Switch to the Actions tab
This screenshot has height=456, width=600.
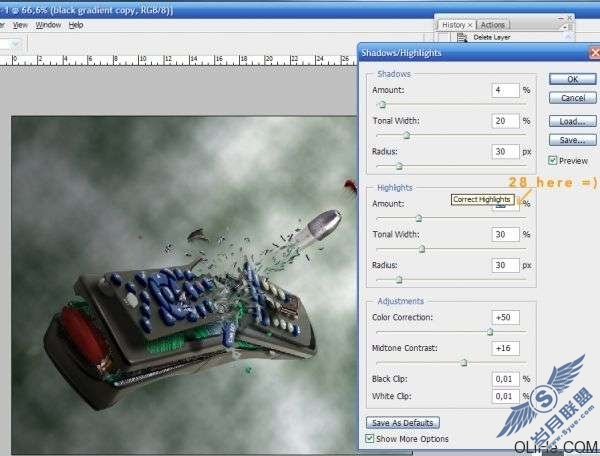[492, 25]
